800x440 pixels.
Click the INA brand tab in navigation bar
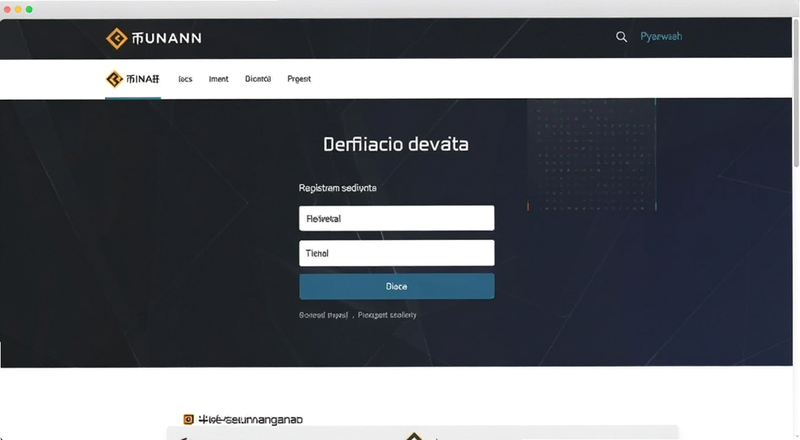tap(133, 79)
